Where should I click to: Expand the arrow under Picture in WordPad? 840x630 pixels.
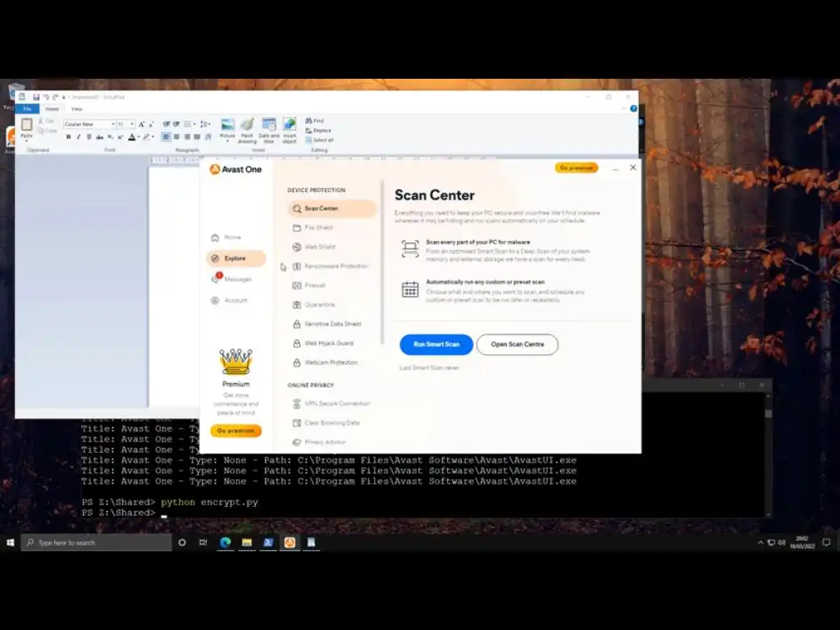coord(227,141)
